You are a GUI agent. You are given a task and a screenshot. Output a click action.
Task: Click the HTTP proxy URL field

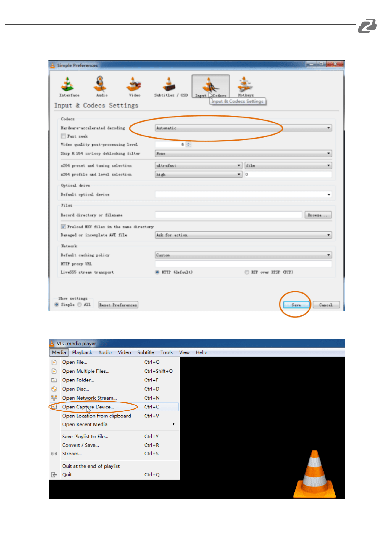click(243, 264)
